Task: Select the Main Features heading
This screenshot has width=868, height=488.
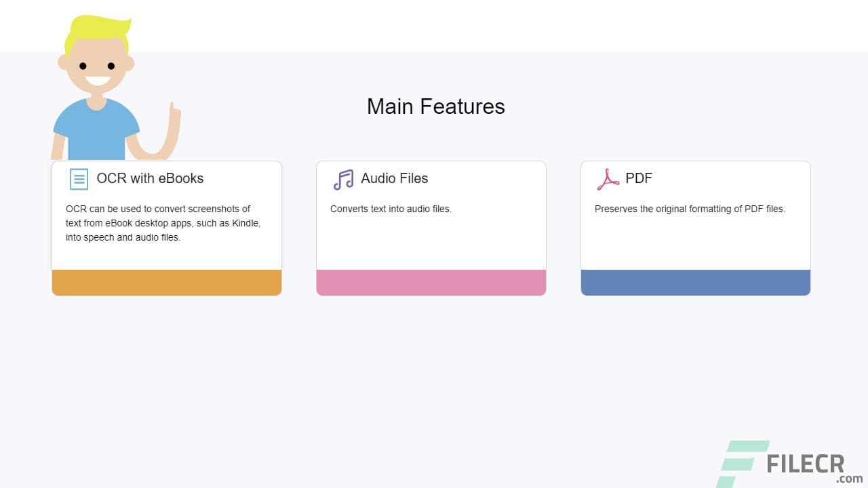Action: pyautogui.click(x=435, y=106)
